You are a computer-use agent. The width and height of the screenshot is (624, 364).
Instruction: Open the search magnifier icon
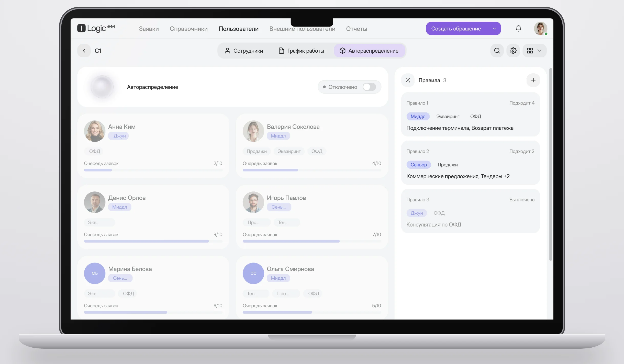point(497,51)
